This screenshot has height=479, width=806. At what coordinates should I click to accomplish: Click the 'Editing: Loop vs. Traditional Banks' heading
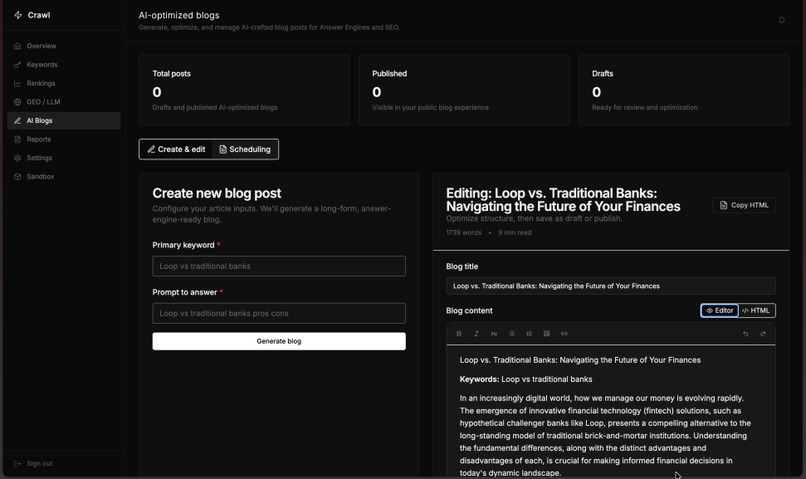563,200
